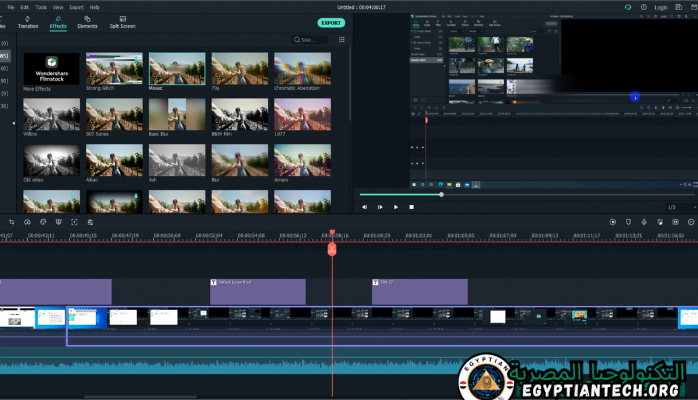Click the preview progress slider handle
This screenshot has height=400, width=698.
click(x=441, y=194)
